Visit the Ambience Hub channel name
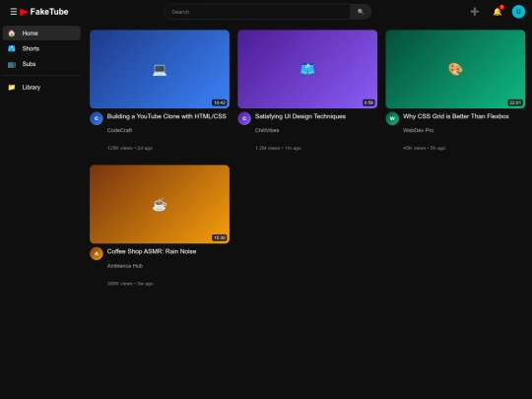532x399 pixels. pyautogui.click(x=125, y=266)
